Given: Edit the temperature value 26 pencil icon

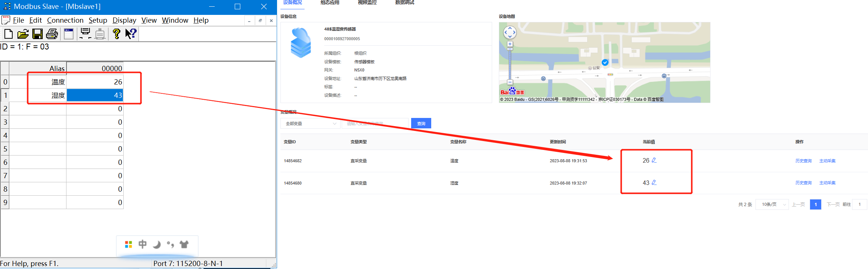Looking at the screenshot, I should [x=654, y=160].
